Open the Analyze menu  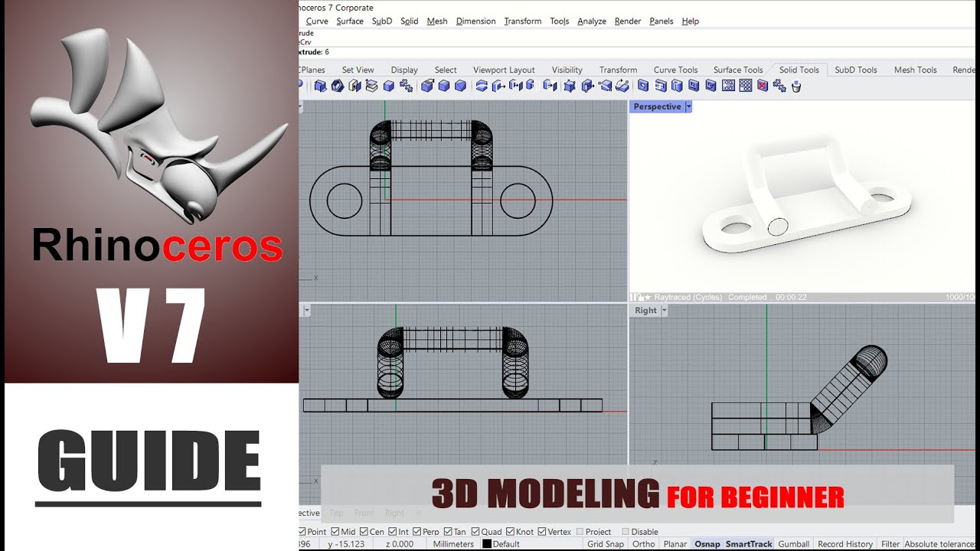tap(592, 21)
